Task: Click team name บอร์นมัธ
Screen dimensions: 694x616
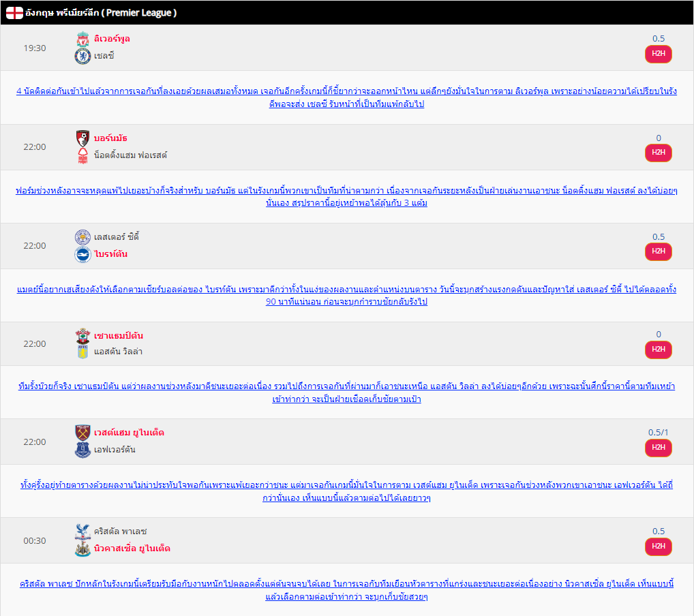Action: (110, 138)
